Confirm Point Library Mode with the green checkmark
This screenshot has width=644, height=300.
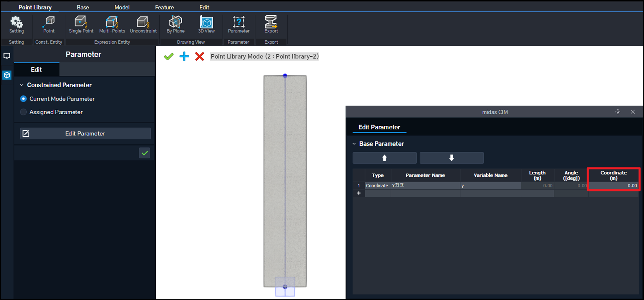pos(168,56)
